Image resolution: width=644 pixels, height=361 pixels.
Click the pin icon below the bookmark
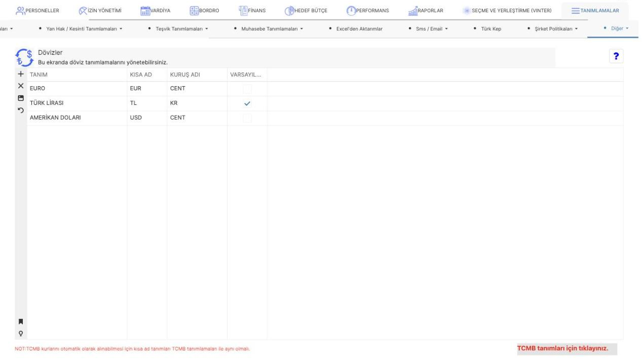(x=21, y=333)
